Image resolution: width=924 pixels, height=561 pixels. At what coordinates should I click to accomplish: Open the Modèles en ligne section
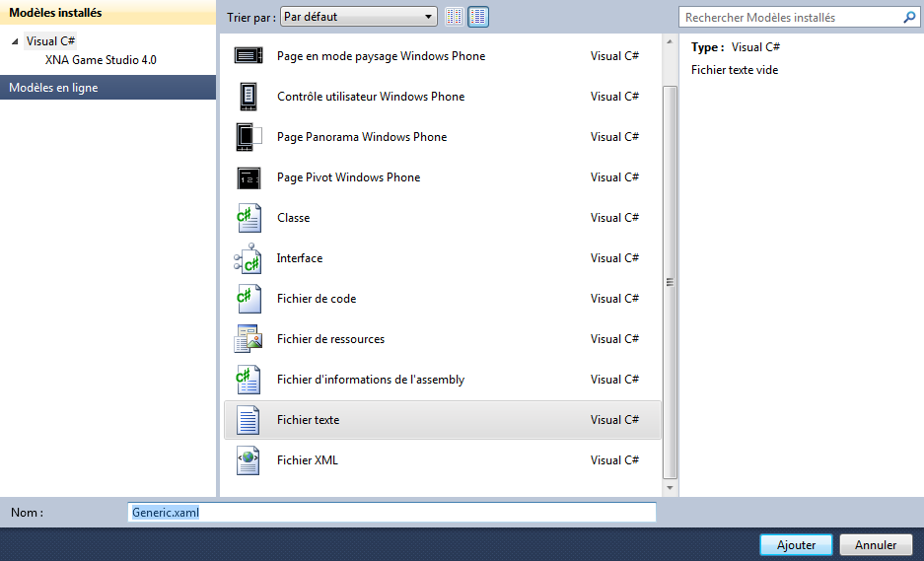(107, 88)
